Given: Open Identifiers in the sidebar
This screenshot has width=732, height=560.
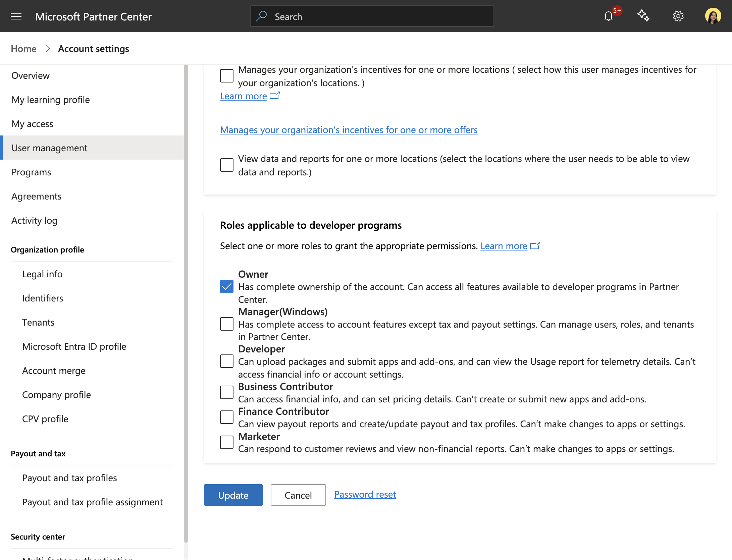Looking at the screenshot, I should (43, 298).
